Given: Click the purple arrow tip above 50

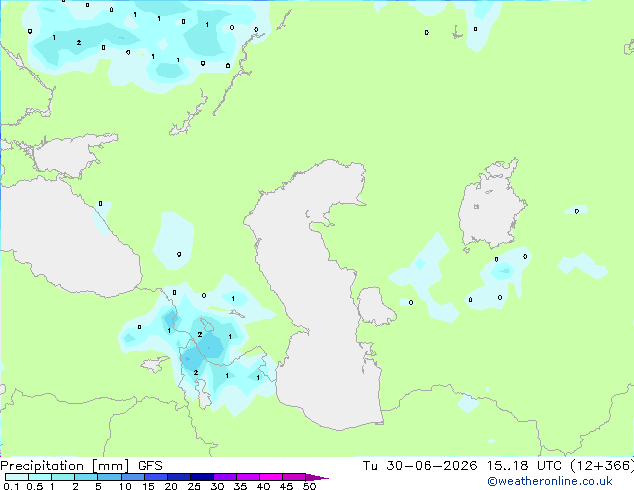Looking at the screenshot, I should (316, 477).
